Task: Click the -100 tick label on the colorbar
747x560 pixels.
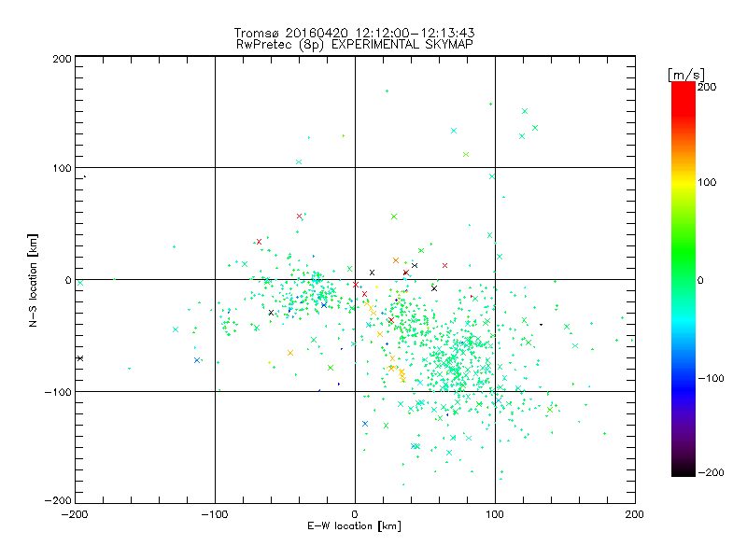Action: [x=713, y=377]
